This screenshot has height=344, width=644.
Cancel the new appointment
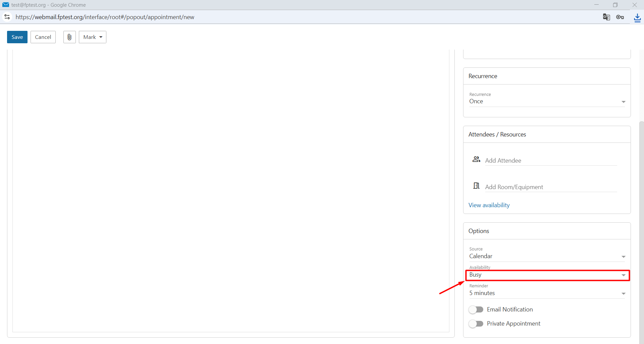click(43, 37)
